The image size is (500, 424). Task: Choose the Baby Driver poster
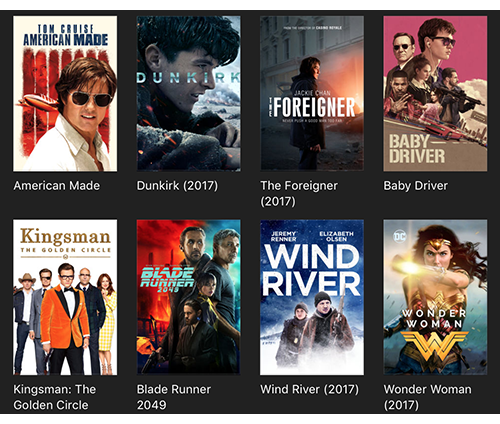435,94
